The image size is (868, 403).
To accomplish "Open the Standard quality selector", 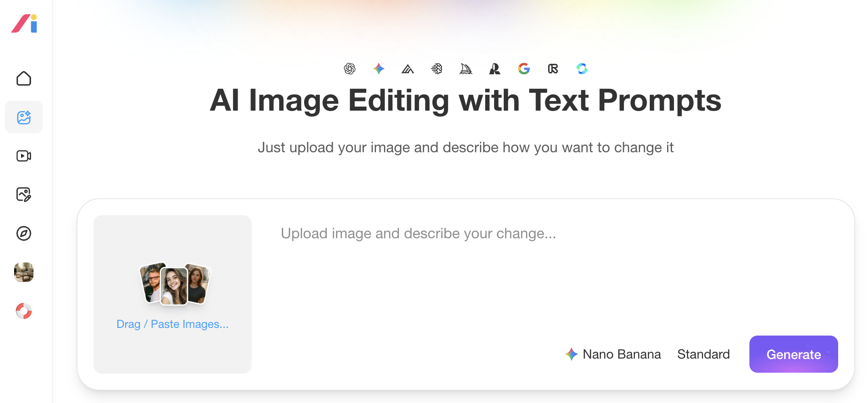I will click(703, 354).
